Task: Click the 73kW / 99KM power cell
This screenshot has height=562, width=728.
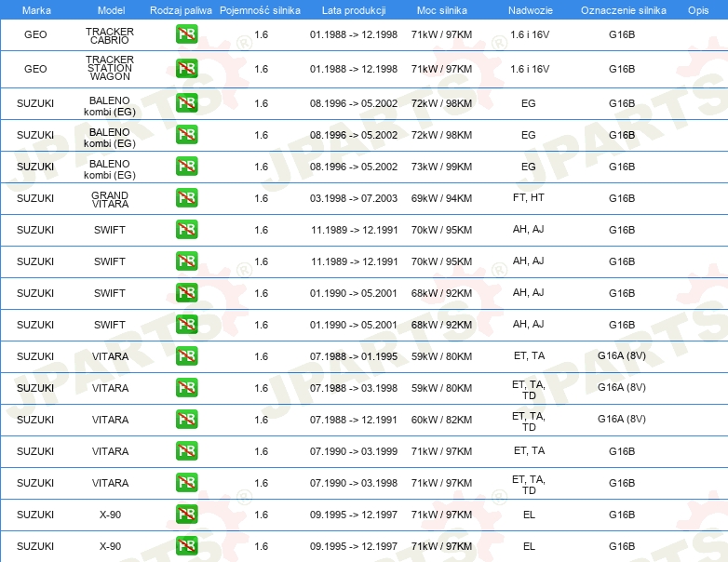Action: pos(441,167)
